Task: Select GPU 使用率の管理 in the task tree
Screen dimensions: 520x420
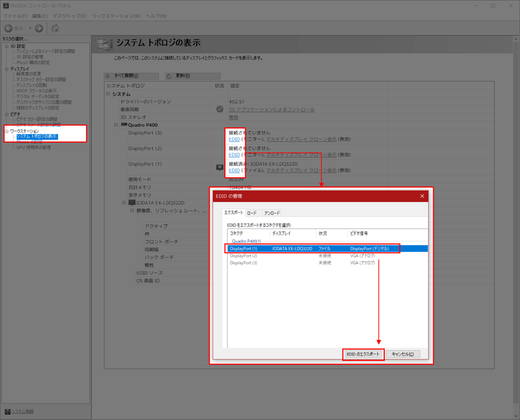Action: click(x=33, y=147)
